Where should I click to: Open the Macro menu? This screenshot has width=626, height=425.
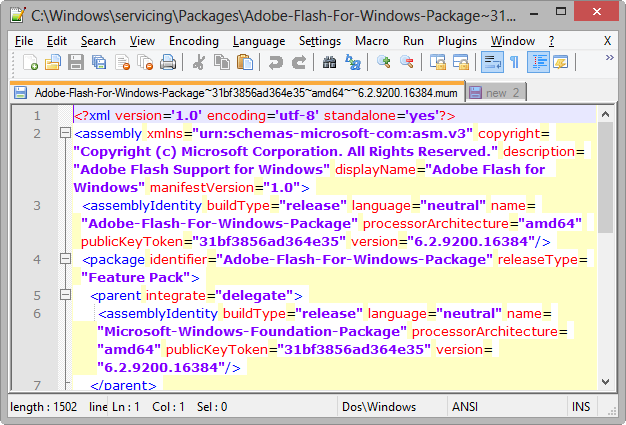coord(372,41)
